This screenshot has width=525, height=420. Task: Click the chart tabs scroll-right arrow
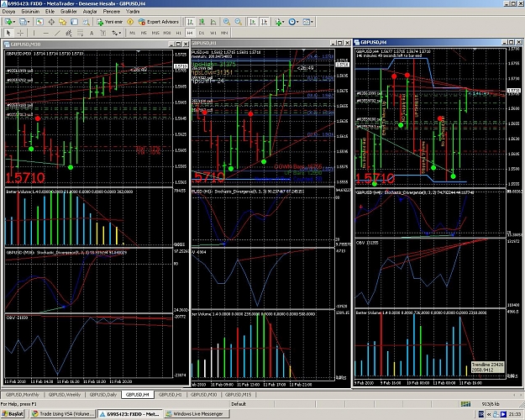(520, 395)
